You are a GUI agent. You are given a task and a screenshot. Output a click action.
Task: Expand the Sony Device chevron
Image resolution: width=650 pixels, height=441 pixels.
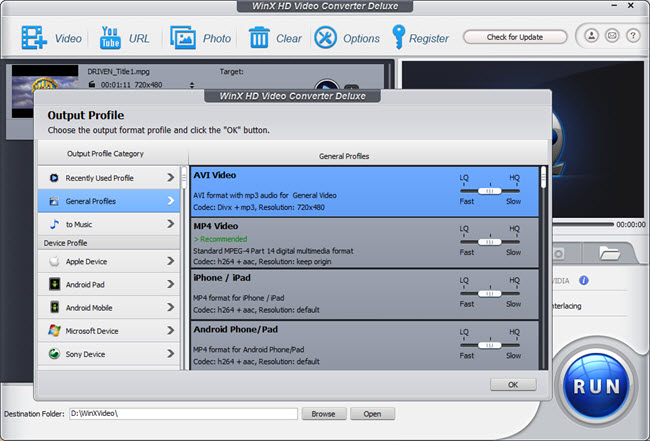click(x=170, y=354)
